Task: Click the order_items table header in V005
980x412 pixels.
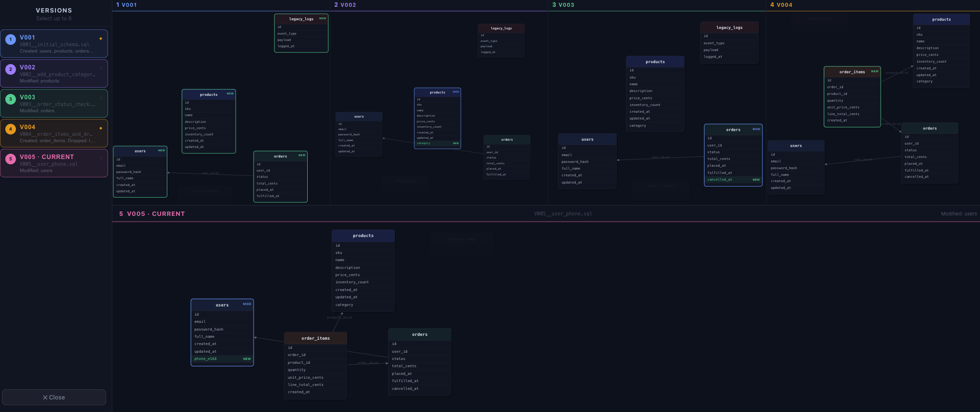Action: (x=316, y=338)
